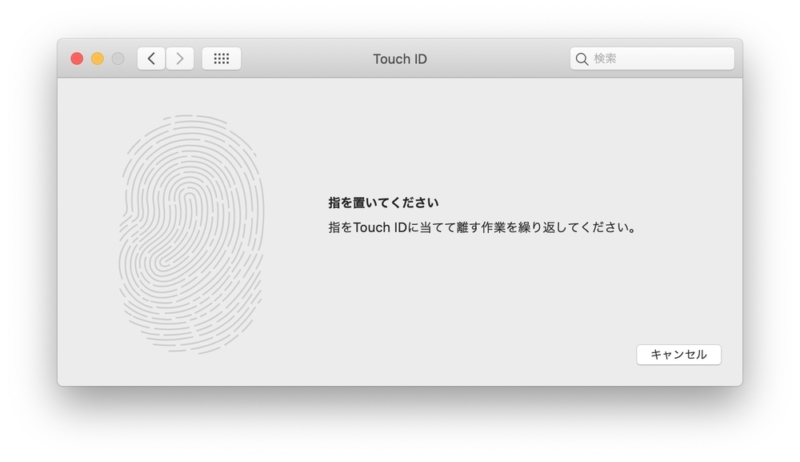Click the back navigation arrow
Screen dimensions: 800x462
(x=151, y=59)
